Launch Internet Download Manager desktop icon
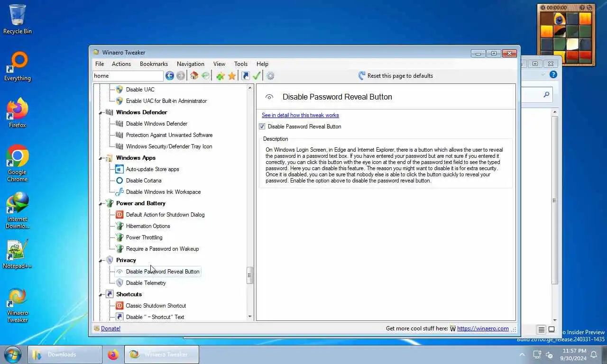This screenshot has height=364, width=607. [x=18, y=210]
